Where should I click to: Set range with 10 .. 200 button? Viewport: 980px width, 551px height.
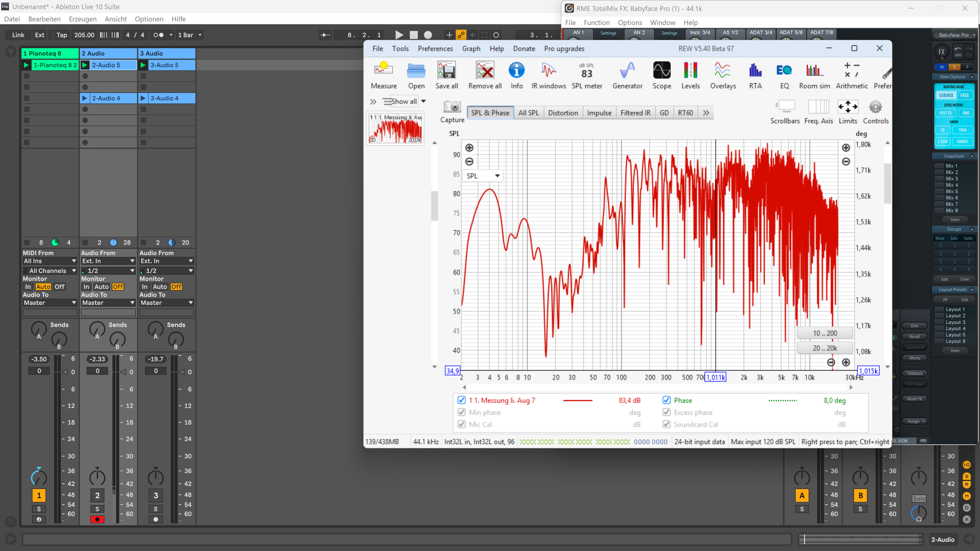tap(825, 333)
